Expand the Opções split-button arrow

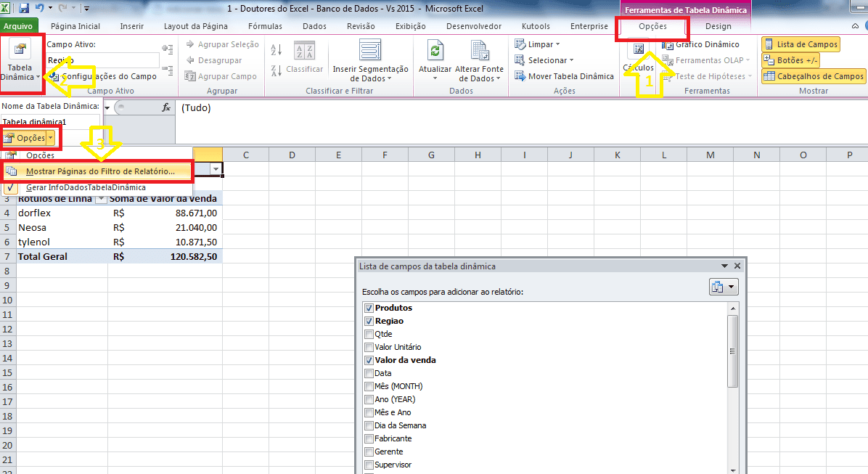coord(51,138)
